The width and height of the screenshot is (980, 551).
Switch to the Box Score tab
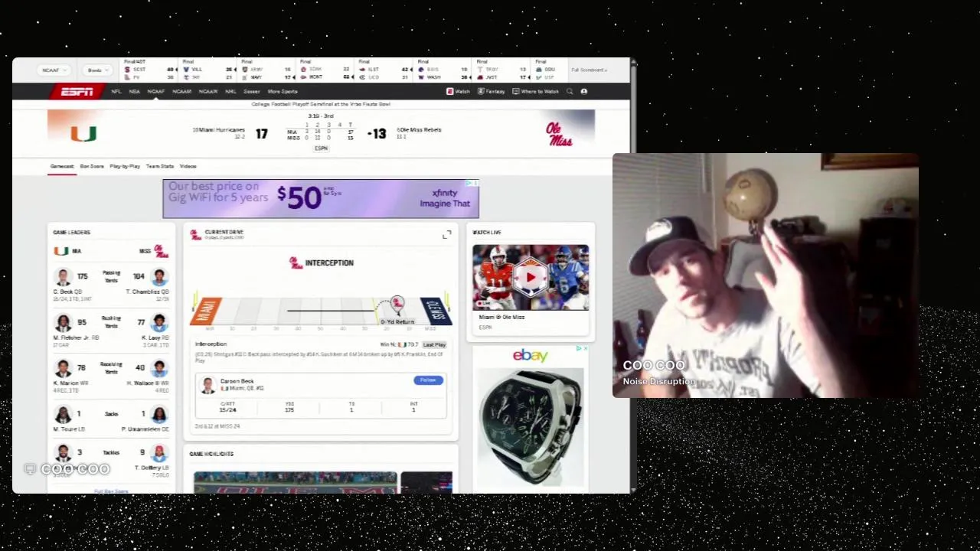click(92, 166)
